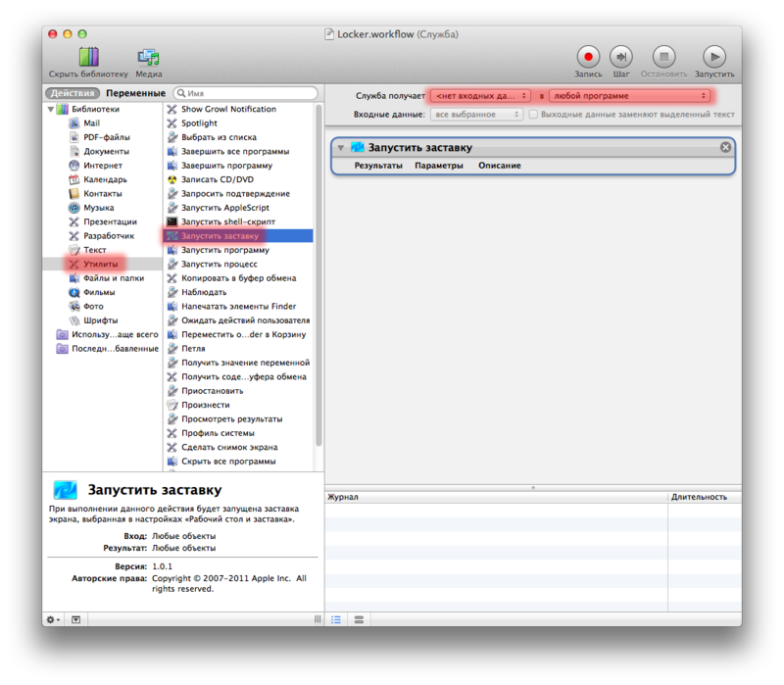The height and width of the screenshot is (685, 784).
Task: Select the Запустить shell-скрипт action
Action: tap(228, 221)
